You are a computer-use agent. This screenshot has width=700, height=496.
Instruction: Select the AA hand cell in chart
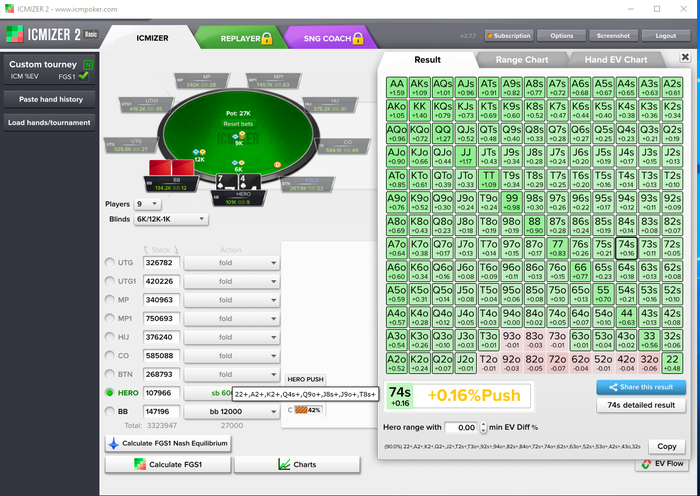[x=396, y=87]
